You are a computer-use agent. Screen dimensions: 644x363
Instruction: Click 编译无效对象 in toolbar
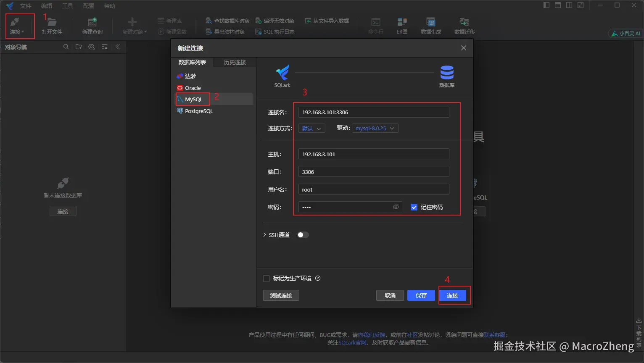coord(274,21)
